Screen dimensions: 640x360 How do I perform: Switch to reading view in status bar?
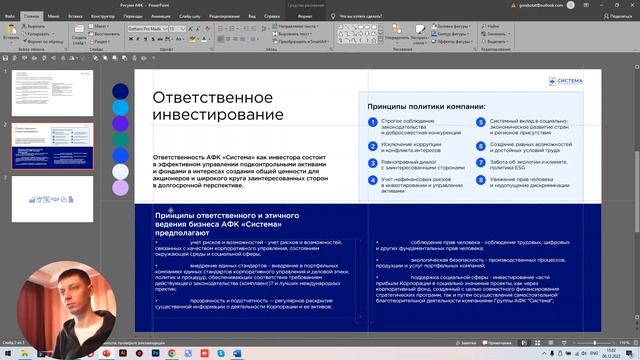coord(551,343)
